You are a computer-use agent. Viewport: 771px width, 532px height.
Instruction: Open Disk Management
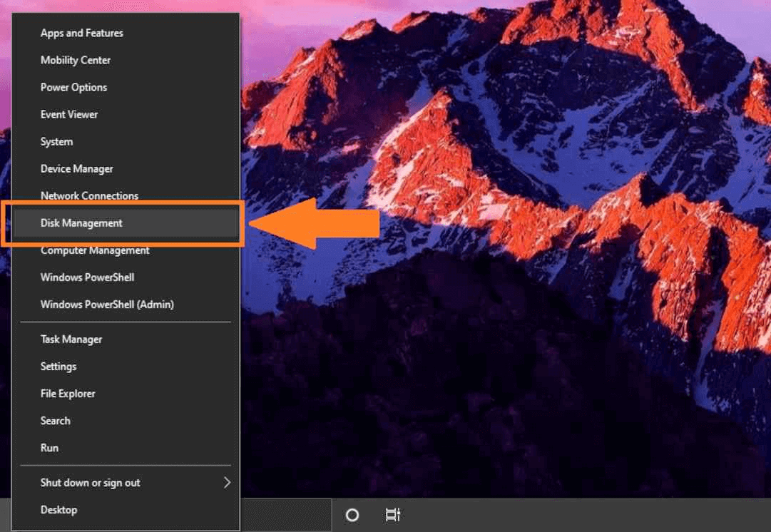[x=81, y=223]
